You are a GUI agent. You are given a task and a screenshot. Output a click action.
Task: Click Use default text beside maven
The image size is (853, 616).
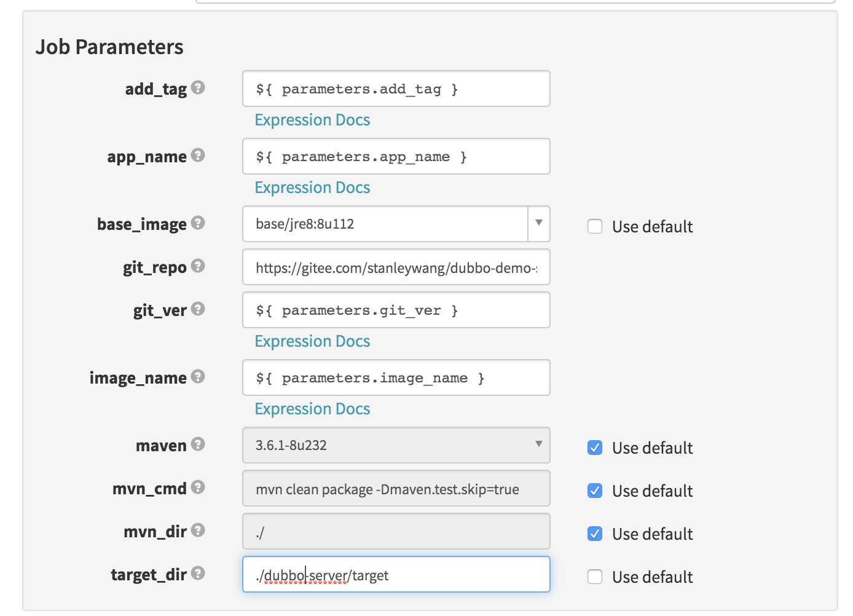pyautogui.click(x=653, y=448)
